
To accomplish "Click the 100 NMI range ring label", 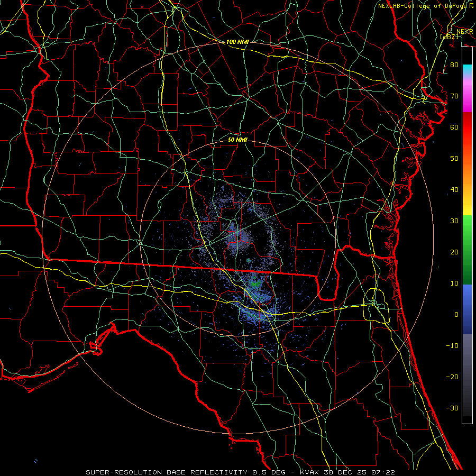I will click(x=237, y=42).
